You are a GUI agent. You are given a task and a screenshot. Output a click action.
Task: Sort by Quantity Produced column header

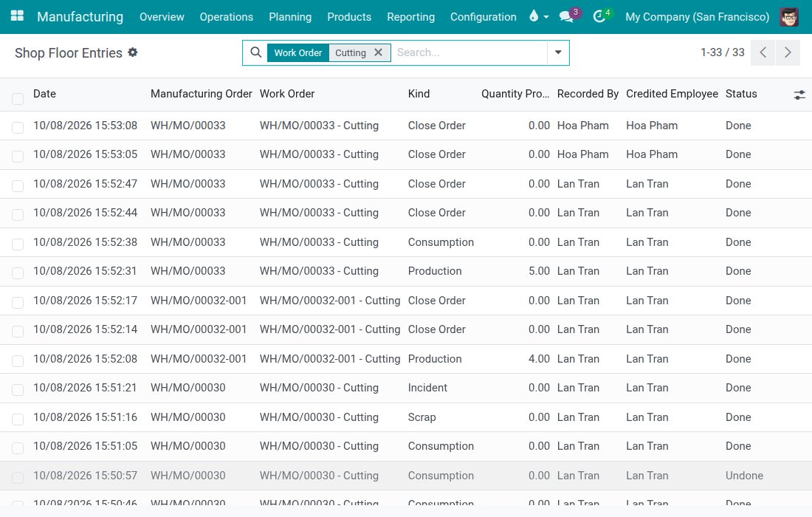point(515,94)
